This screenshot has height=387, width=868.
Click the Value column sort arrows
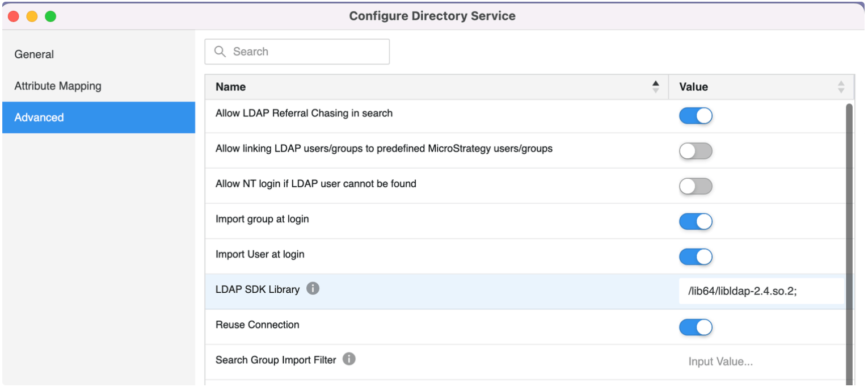coord(841,87)
